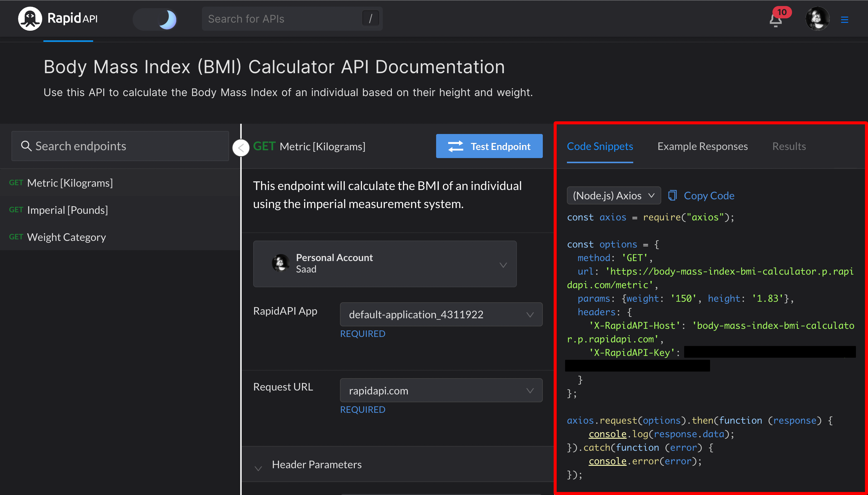Toggle the dark mode moon switch
The image size is (868, 495).
pos(156,19)
